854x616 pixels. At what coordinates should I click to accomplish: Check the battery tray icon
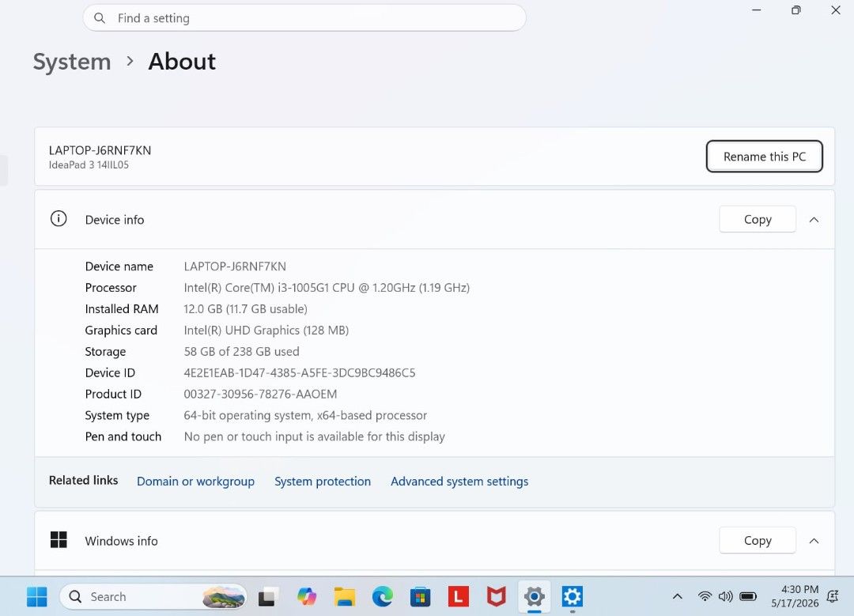pyautogui.click(x=748, y=596)
